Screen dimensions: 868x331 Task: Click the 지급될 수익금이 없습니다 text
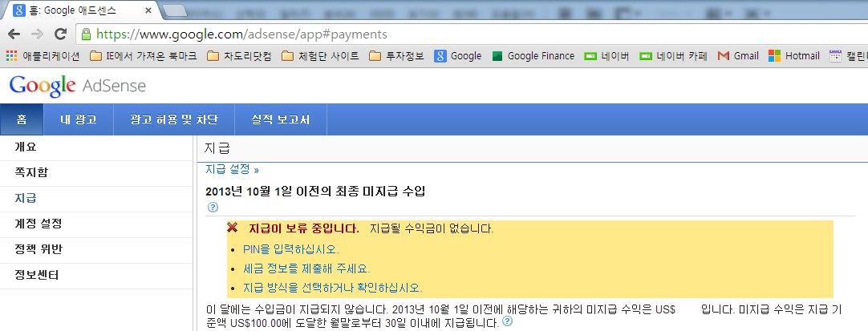pos(432,228)
